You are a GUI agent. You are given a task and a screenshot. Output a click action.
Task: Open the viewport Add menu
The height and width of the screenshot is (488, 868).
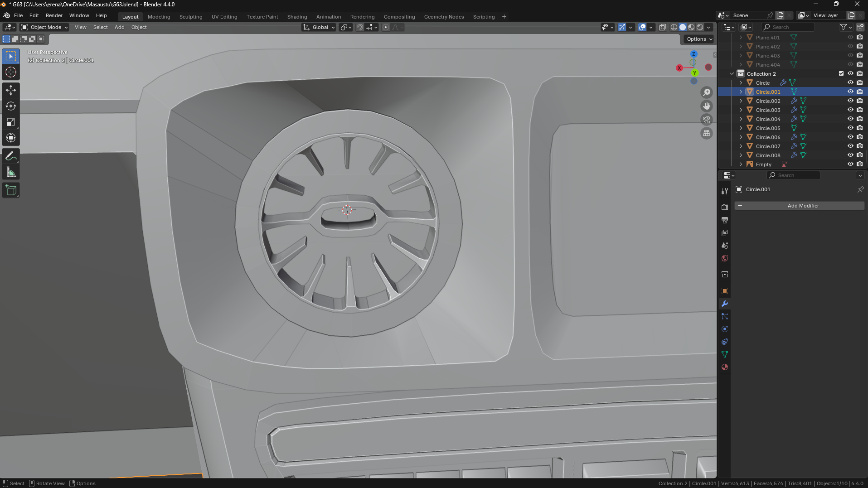point(119,27)
